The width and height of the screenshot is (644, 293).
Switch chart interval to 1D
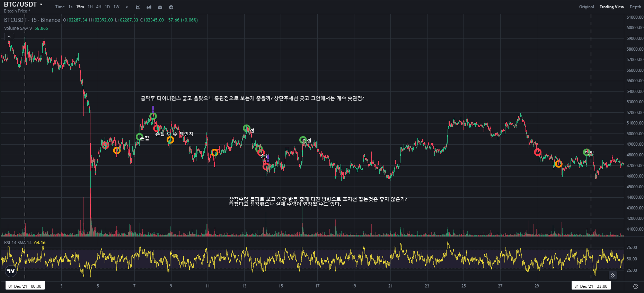point(107,7)
